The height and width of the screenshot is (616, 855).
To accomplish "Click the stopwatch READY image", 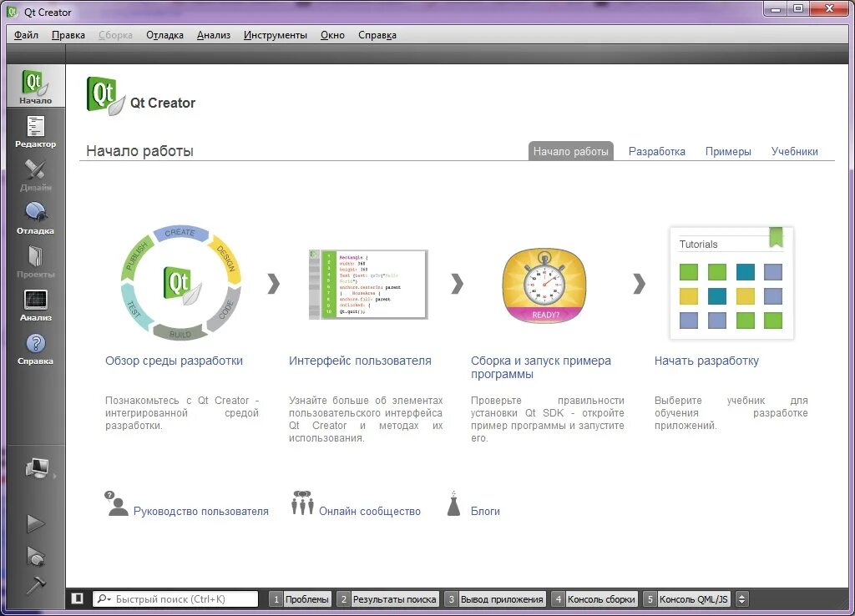I will click(544, 285).
